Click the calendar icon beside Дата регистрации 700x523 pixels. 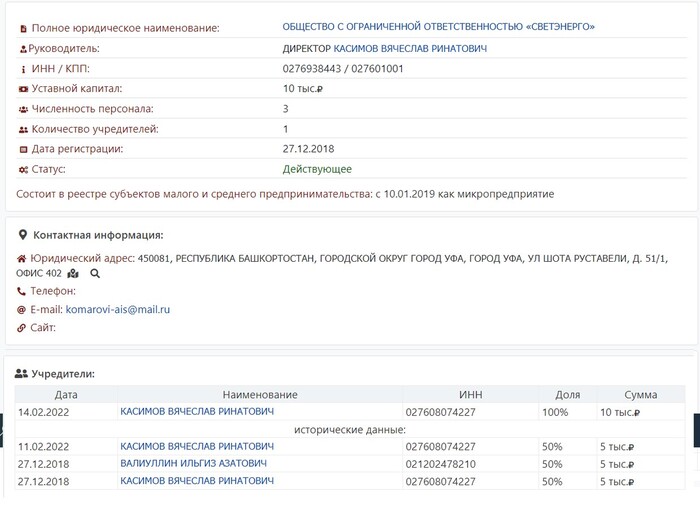click(23, 149)
